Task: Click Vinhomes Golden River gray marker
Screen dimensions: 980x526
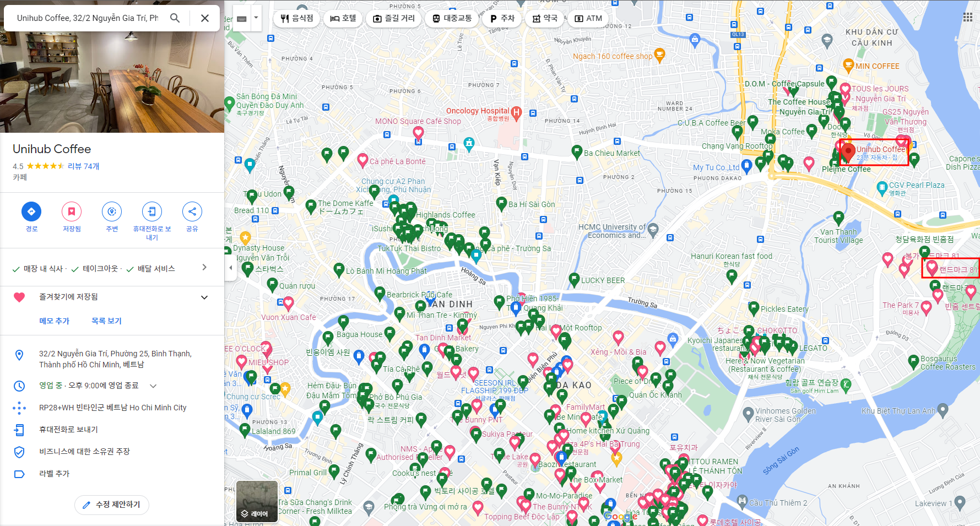Action: [x=748, y=414]
